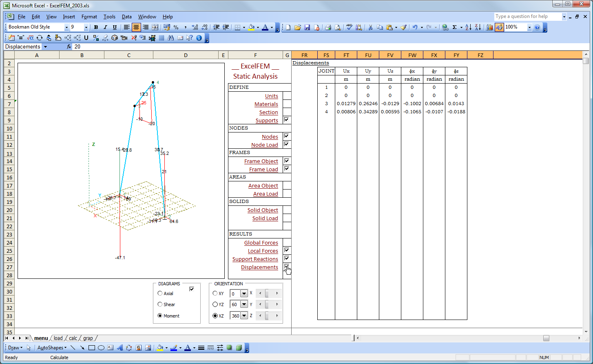Toggle the Node Load checkbox
This screenshot has width=593, height=364.
[x=286, y=144]
